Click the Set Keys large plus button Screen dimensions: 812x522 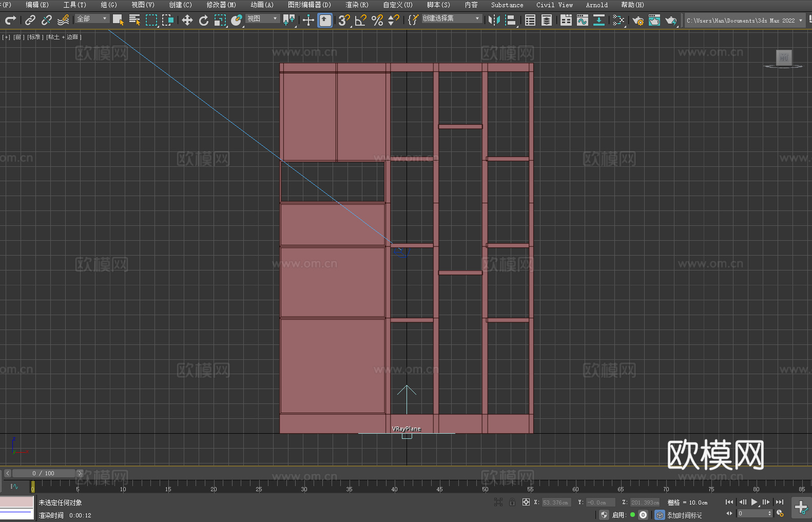(x=801, y=508)
